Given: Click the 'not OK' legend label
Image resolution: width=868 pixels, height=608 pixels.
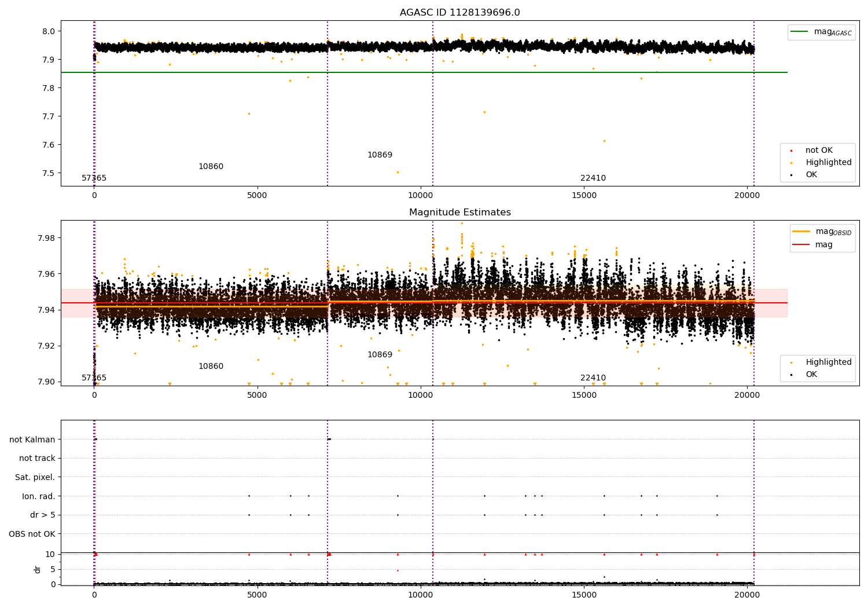Looking at the screenshot, I should pos(819,151).
